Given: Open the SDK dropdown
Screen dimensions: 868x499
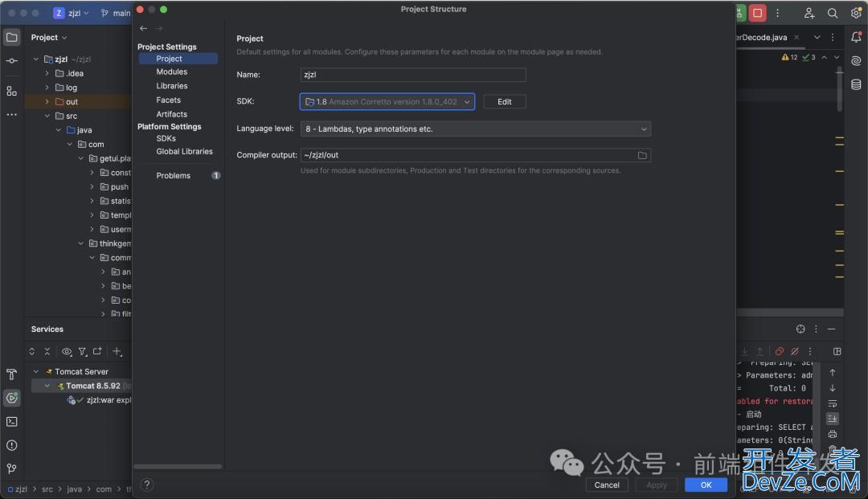Looking at the screenshot, I should tap(387, 102).
